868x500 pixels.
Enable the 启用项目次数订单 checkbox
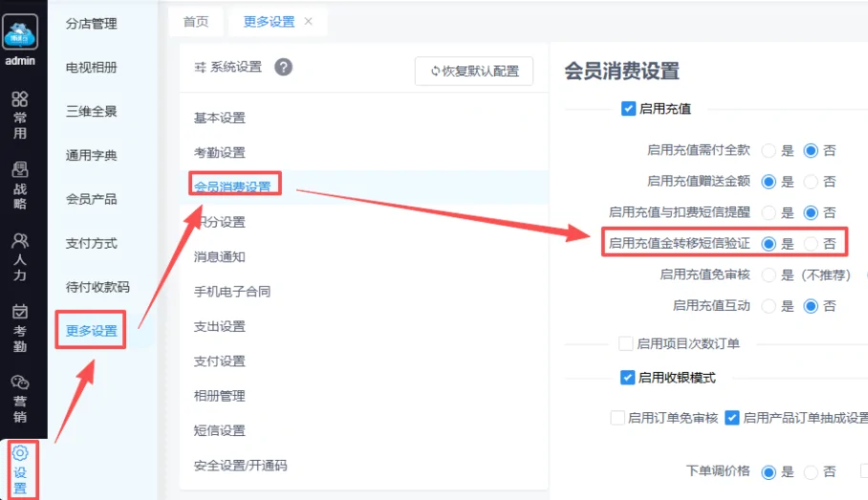pos(625,344)
